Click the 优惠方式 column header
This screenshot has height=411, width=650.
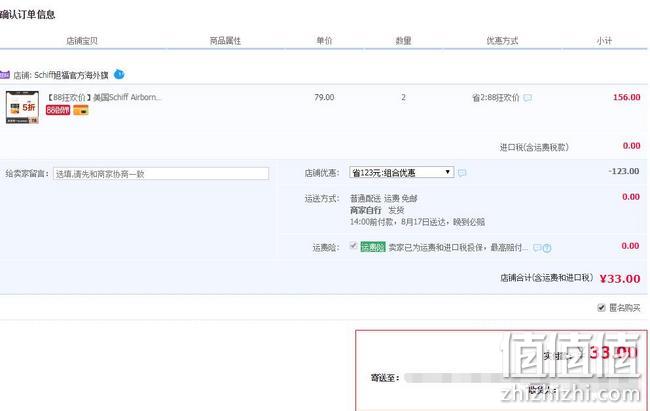click(x=502, y=41)
